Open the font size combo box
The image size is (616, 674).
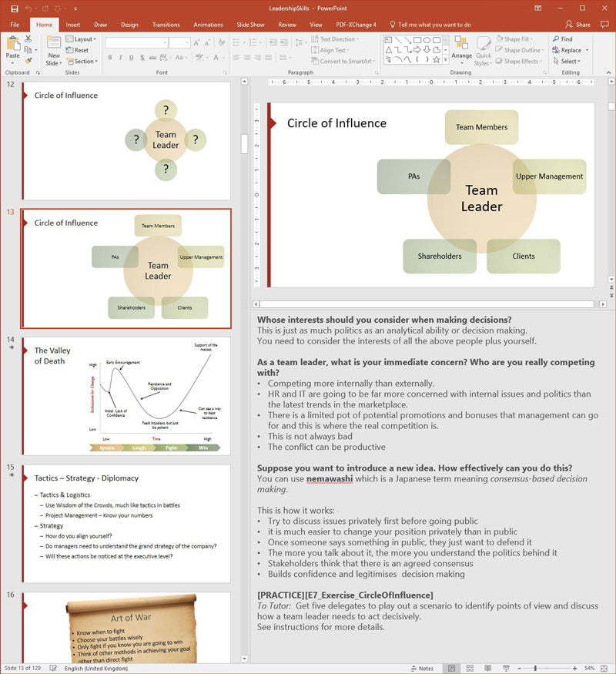coord(179,43)
